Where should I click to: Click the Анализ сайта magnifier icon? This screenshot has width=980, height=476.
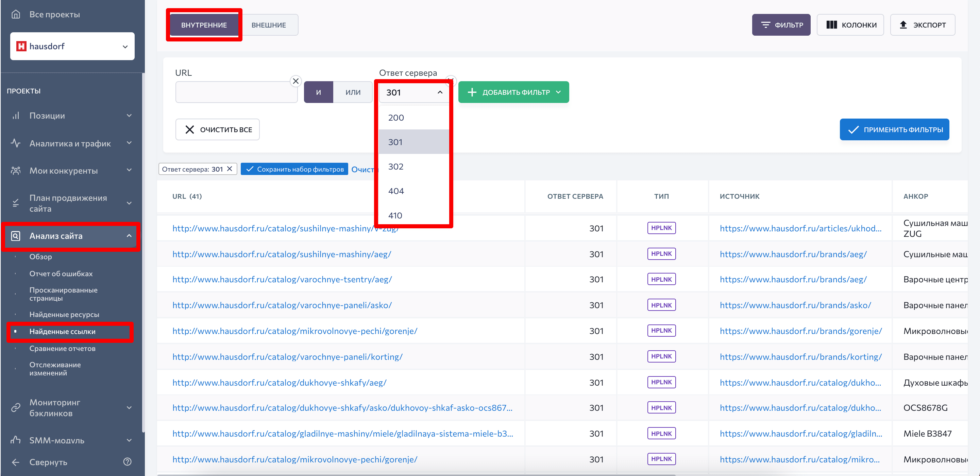16,236
